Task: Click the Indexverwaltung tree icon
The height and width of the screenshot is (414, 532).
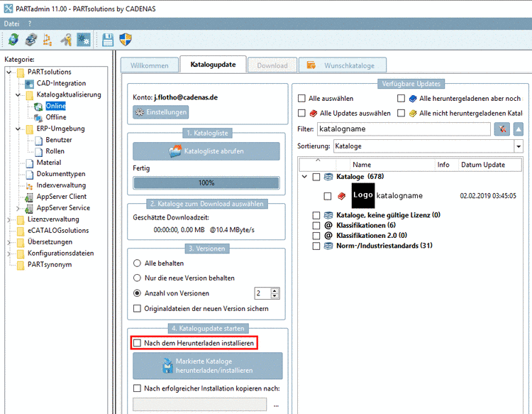Action: pyautogui.click(x=30, y=185)
